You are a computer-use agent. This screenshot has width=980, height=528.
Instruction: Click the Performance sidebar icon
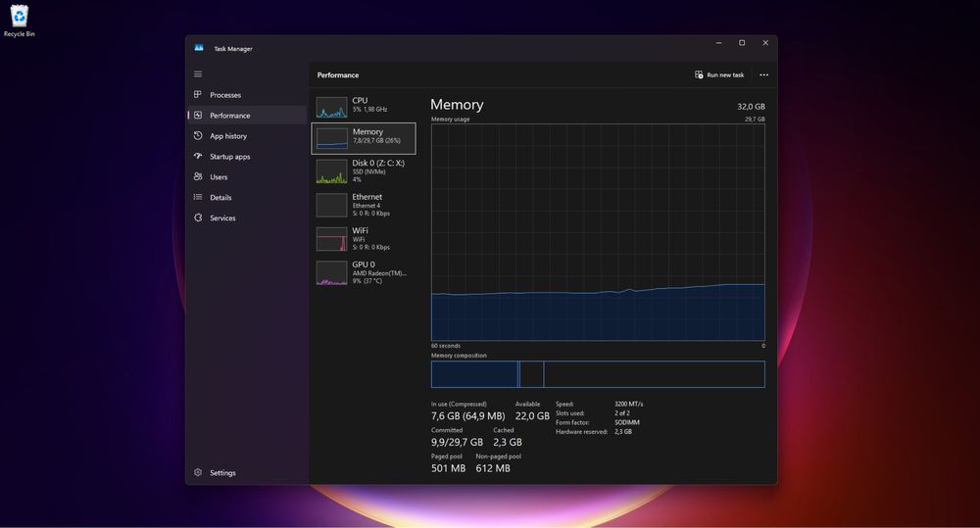(198, 115)
